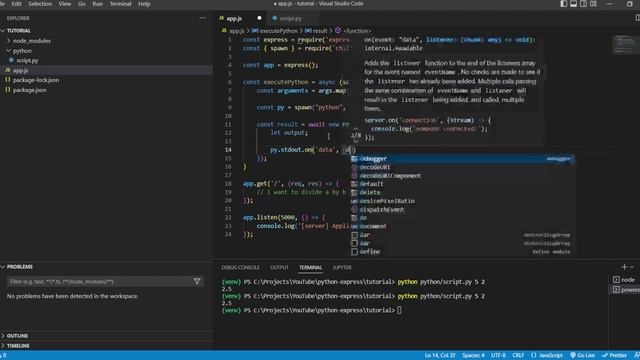Open Explorer more actions ellipsis
Screen dimensions: 640x360
[202, 18]
